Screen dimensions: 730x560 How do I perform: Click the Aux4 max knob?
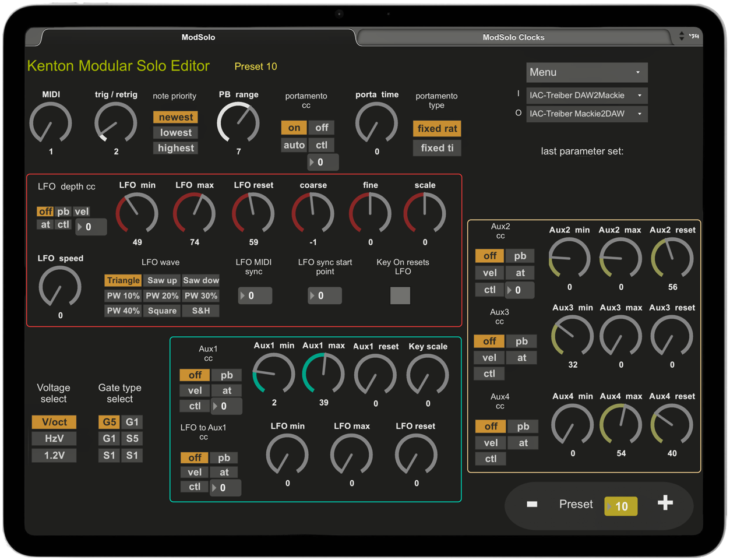coord(621,424)
